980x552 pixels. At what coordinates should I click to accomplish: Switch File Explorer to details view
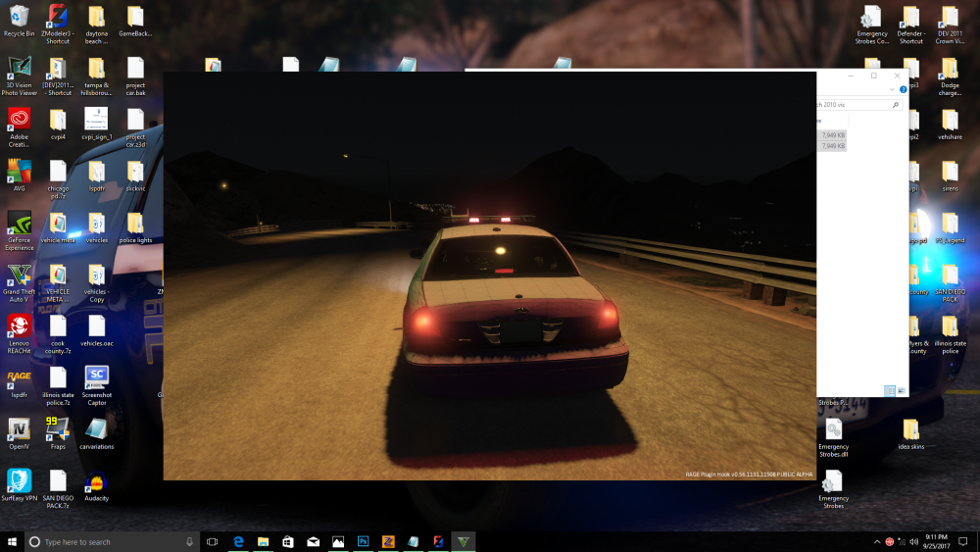click(890, 390)
